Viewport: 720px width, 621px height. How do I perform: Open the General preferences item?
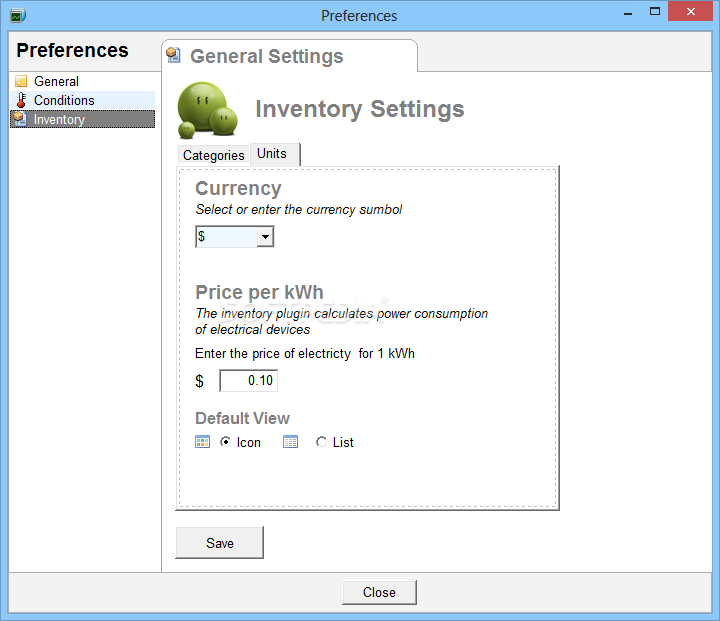coord(83,81)
